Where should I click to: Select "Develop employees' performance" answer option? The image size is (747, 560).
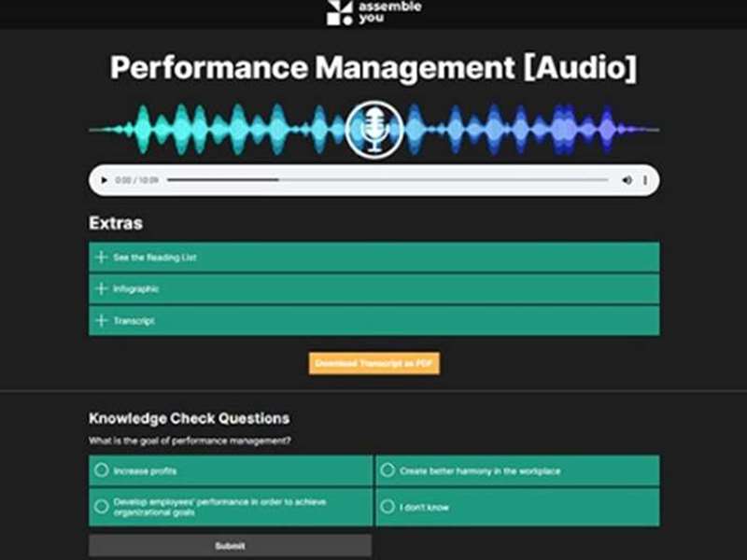102,507
